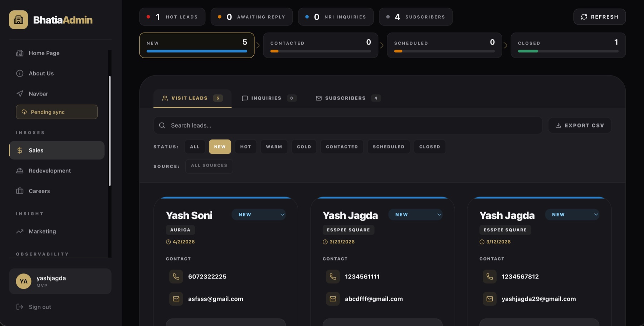
Task: Switch to Inquiries tab
Action: tap(269, 98)
